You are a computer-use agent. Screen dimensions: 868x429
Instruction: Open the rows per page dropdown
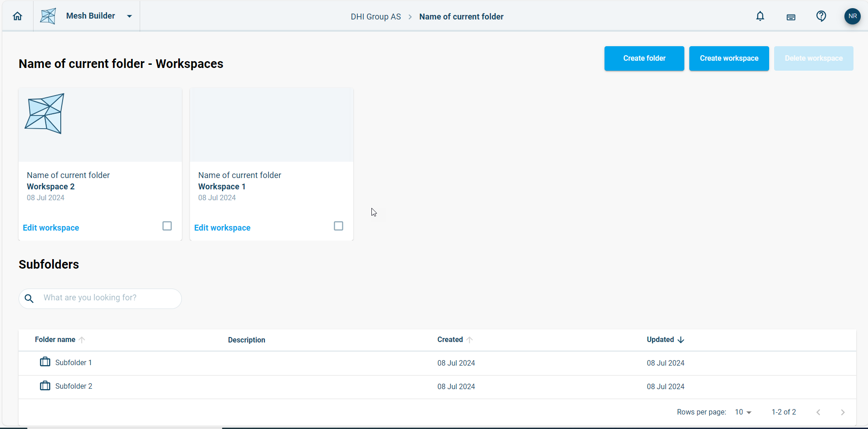point(743,412)
